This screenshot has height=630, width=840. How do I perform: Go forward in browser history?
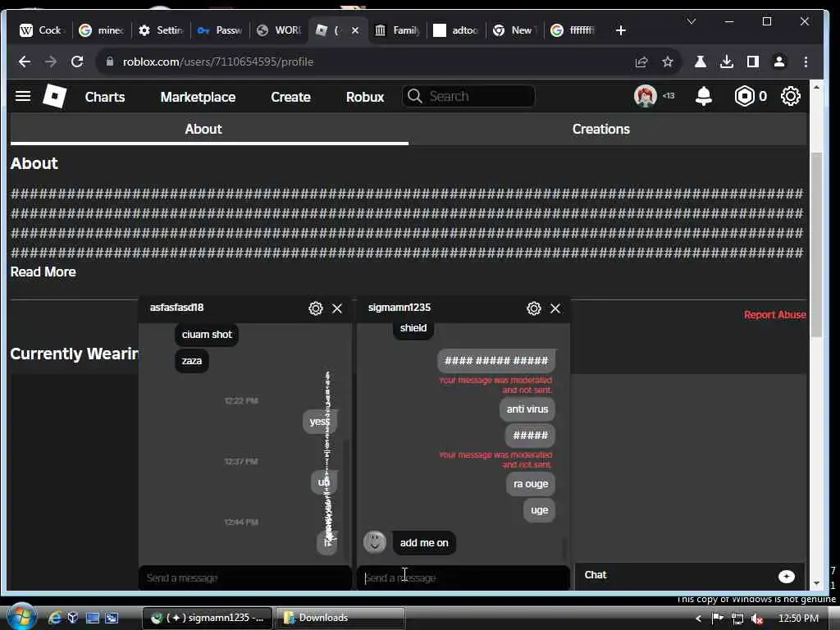51,62
